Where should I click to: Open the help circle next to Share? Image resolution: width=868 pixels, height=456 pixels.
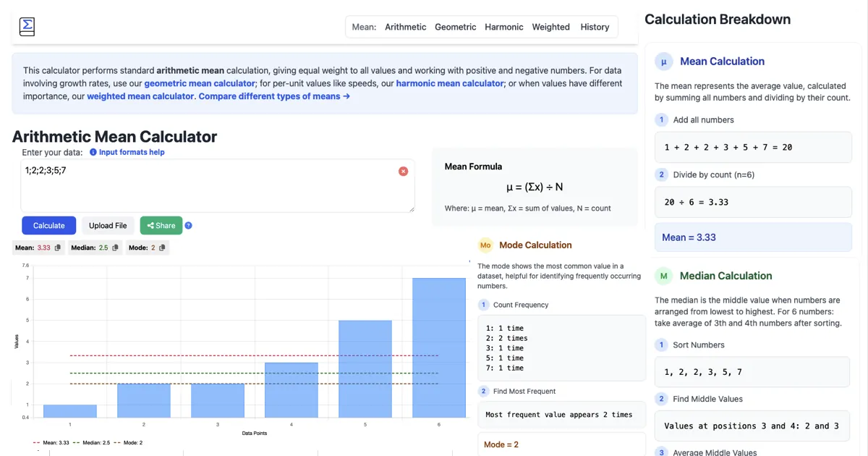188,225
